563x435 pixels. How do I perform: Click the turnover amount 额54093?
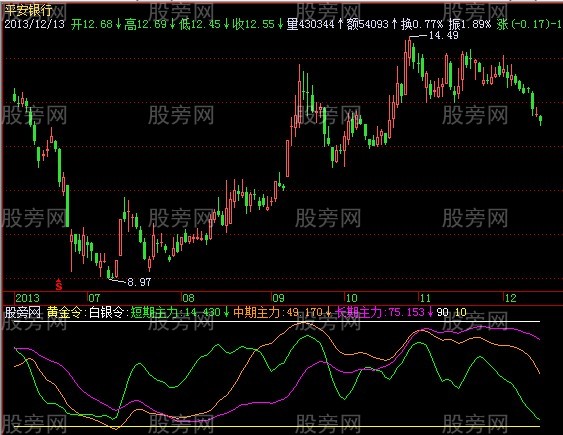pyautogui.click(x=367, y=24)
